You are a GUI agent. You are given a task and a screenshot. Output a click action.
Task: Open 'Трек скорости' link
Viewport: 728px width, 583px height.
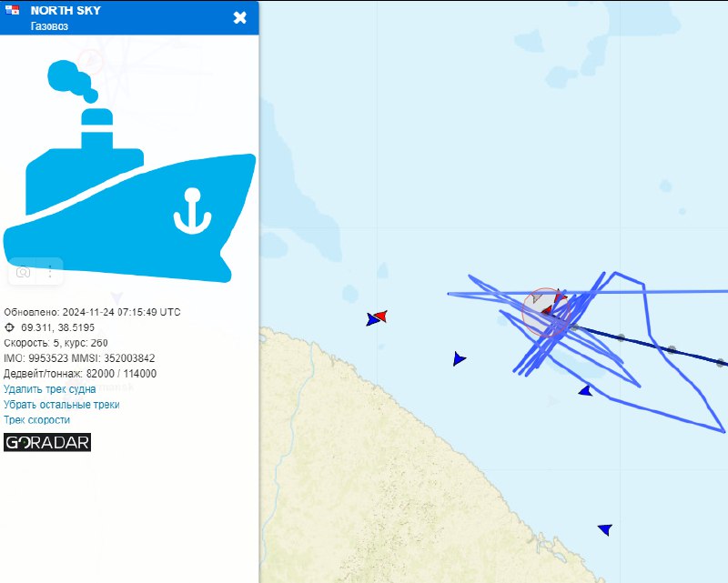tap(36, 419)
